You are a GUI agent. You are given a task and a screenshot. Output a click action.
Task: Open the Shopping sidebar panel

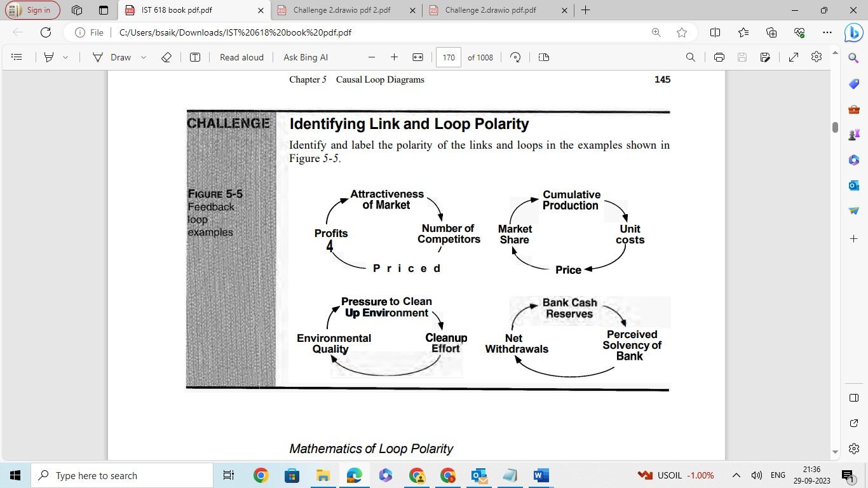click(x=853, y=83)
